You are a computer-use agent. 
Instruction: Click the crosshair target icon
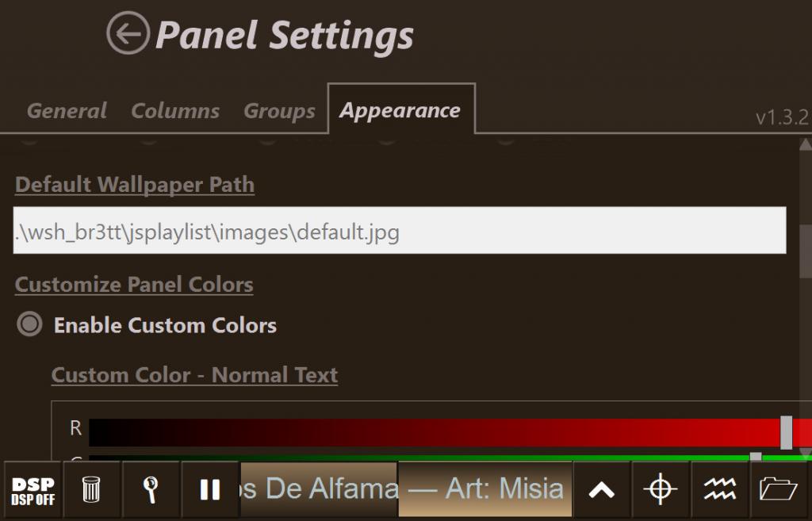tap(661, 490)
